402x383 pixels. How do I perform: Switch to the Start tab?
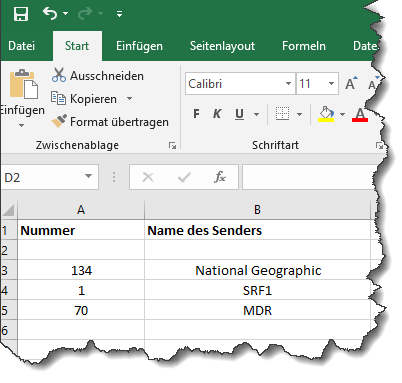77,46
